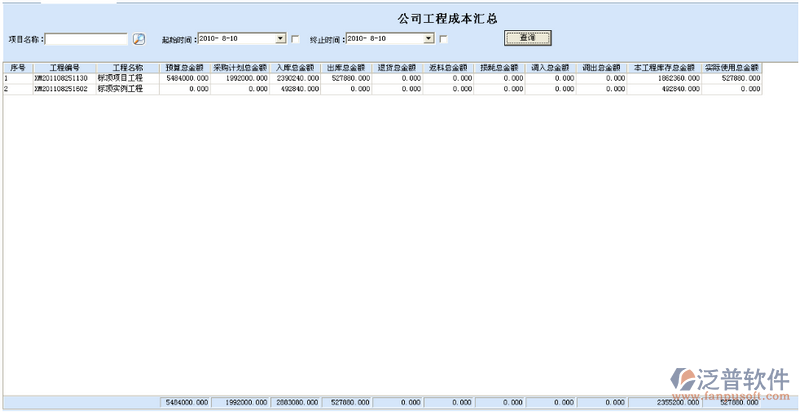Click the 项目名称 input field
The height and width of the screenshot is (412, 800).
coord(86,39)
